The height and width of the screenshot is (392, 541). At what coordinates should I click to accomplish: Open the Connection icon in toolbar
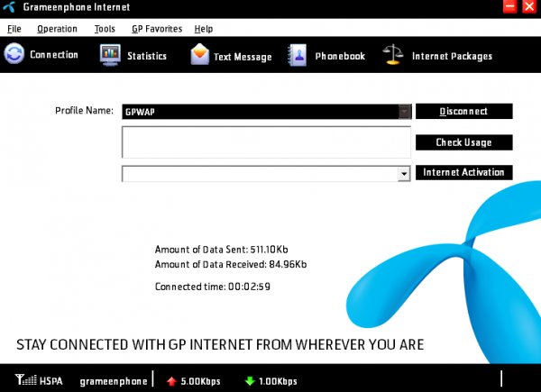(x=14, y=54)
